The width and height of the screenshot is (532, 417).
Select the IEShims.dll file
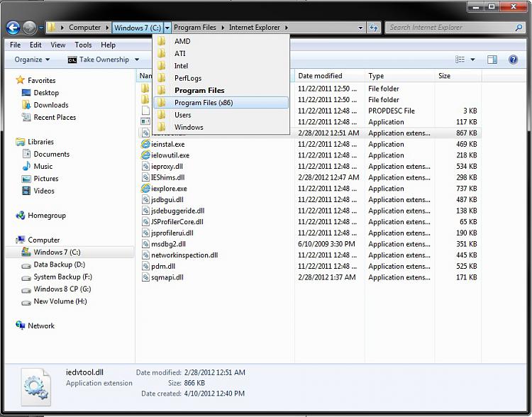(x=167, y=177)
